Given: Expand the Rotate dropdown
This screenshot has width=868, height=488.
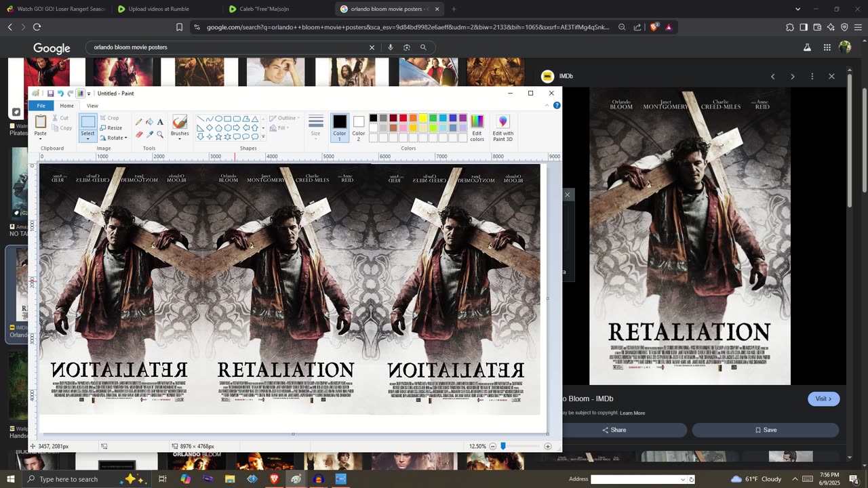Looking at the screenshot, I should 125,138.
